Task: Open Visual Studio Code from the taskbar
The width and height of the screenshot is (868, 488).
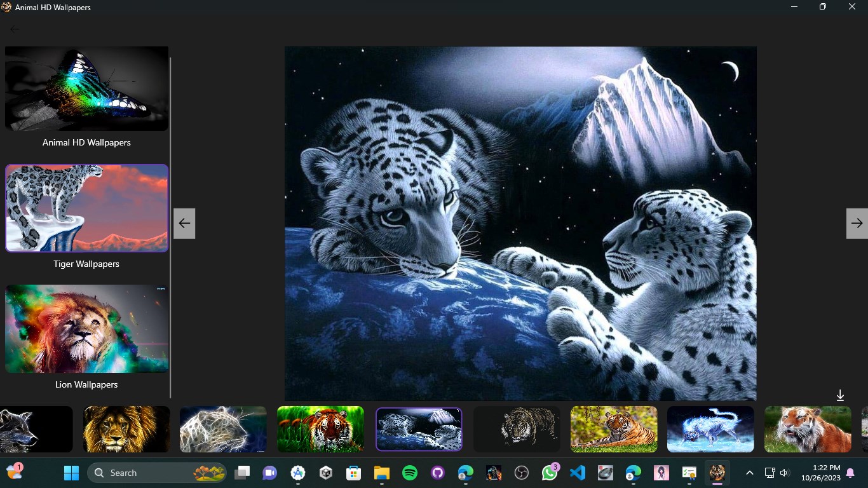Action: pyautogui.click(x=578, y=473)
